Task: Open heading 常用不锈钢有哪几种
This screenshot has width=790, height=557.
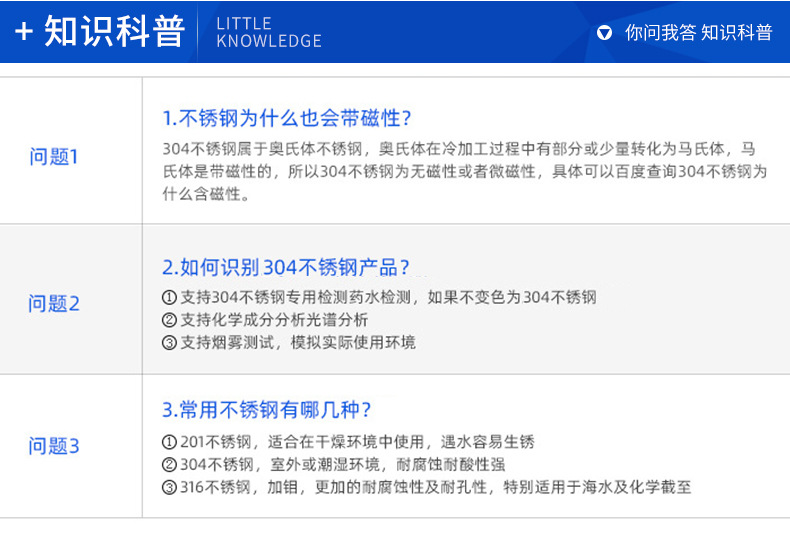Action: click(x=267, y=410)
